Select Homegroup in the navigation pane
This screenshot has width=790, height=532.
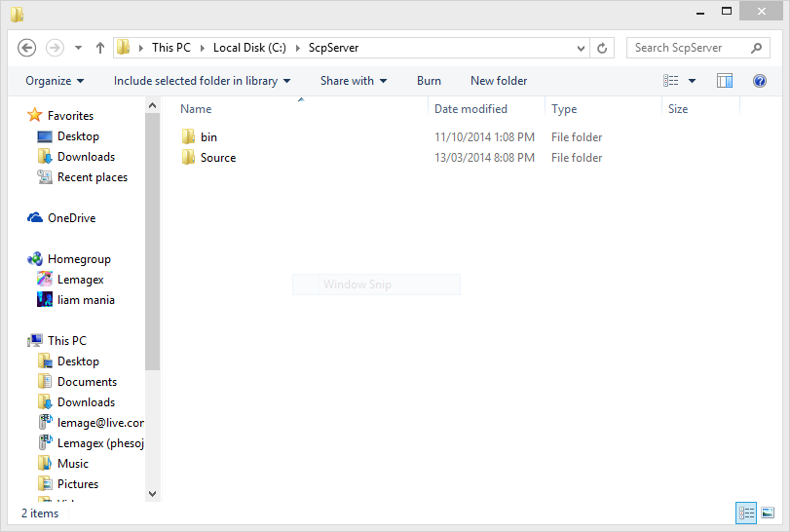pyautogui.click(x=79, y=259)
